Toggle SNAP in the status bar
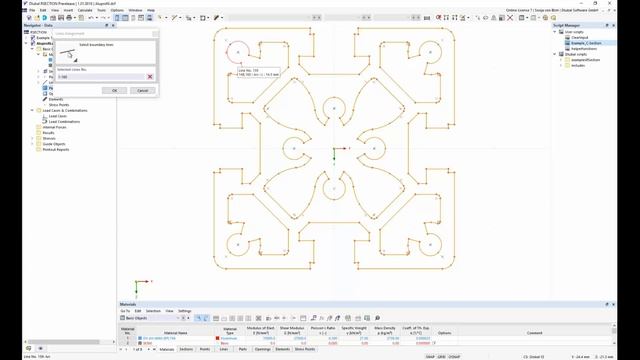The height and width of the screenshot is (360, 640). pos(430,357)
